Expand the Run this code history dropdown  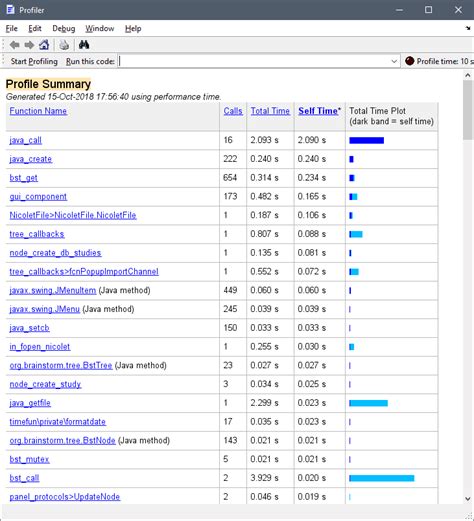[394, 61]
